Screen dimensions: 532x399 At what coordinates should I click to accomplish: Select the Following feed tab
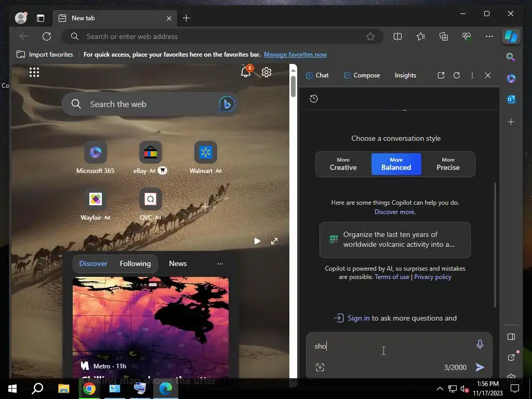[x=136, y=263]
